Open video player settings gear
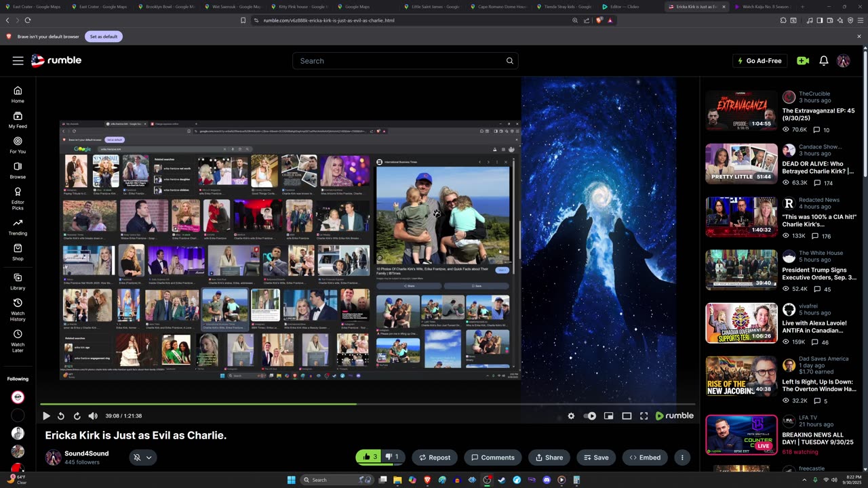This screenshot has height=488, width=868. coord(571,416)
